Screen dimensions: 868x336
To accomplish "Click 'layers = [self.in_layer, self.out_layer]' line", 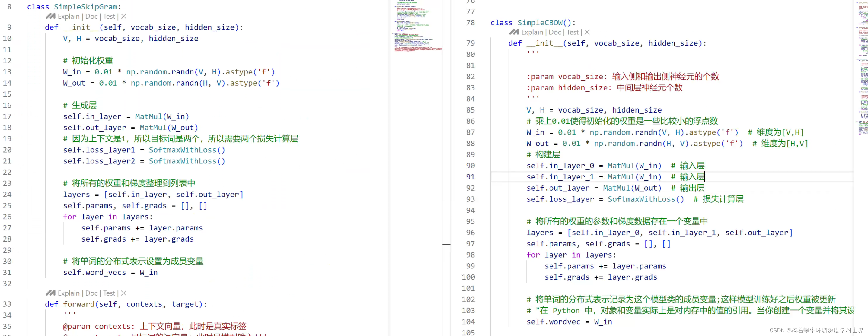I will click(x=153, y=195).
